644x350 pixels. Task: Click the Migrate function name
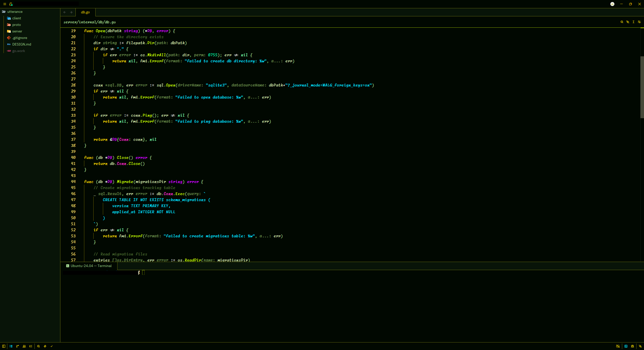point(125,182)
